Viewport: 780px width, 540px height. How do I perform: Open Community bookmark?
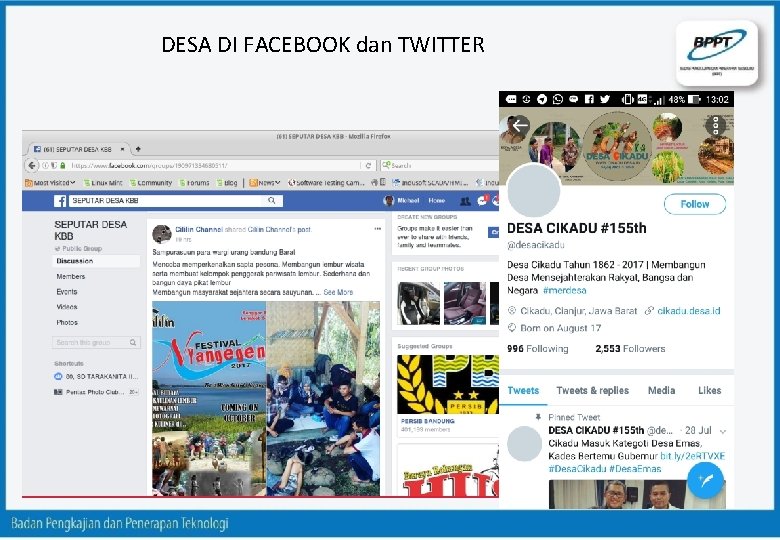(x=151, y=182)
